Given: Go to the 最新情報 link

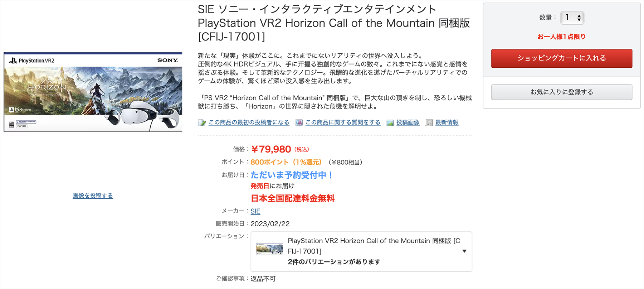Looking at the screenshot, I should pyautogui.click(x=447, y=122).
